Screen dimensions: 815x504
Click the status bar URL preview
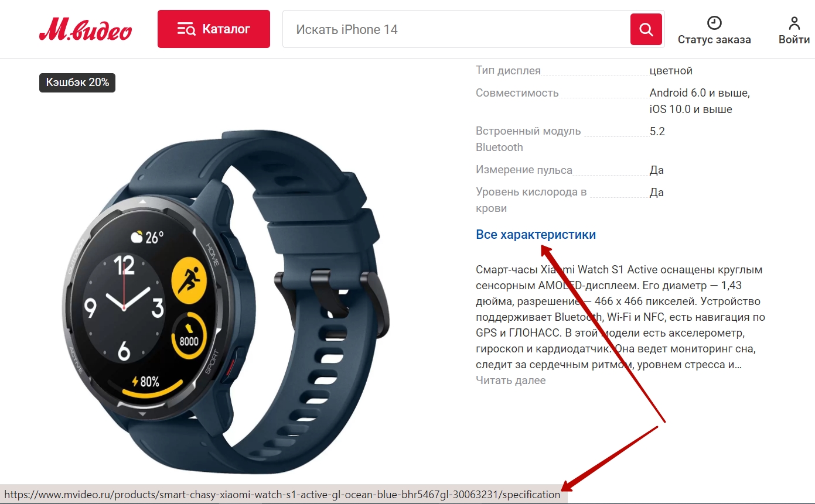pos(283,495)
